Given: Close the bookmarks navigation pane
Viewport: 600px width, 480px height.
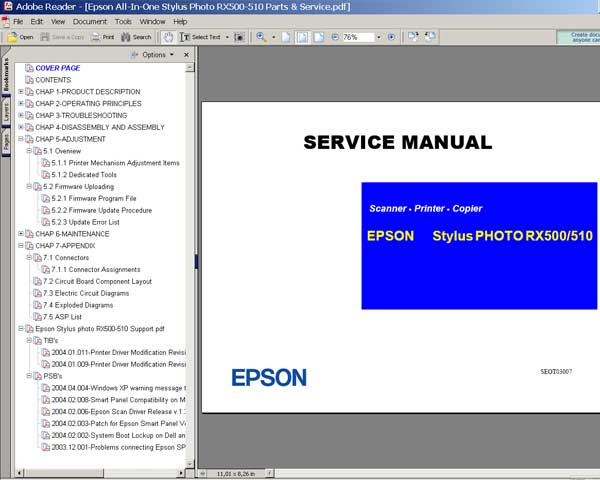Looking at the screenshot, I should 186,55.
